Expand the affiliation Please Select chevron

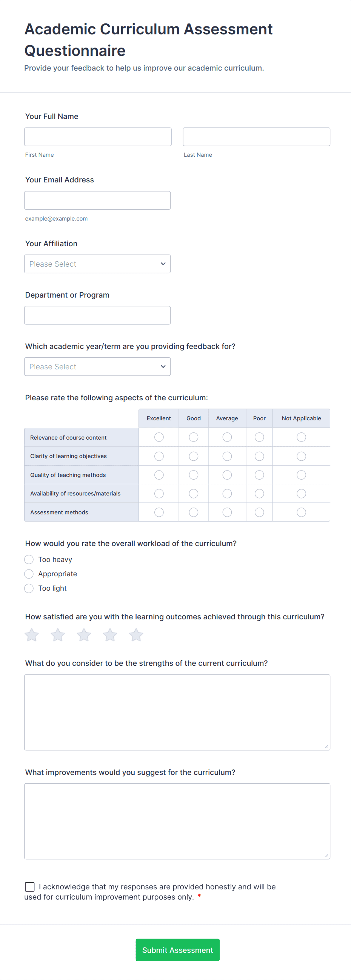pyautogui.click(x=163, y=264)
